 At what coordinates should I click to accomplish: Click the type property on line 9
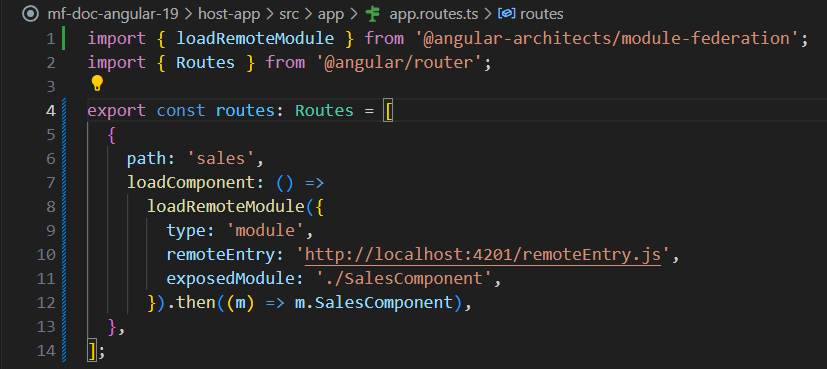tap(186, 231)
